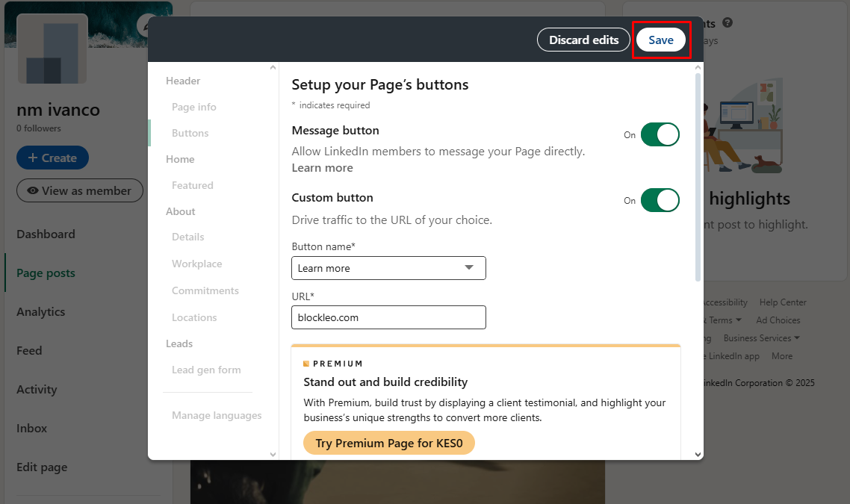Click the nm ivanco page name
The height and width of the screenshot is (504, 850).
coord(58,110)
